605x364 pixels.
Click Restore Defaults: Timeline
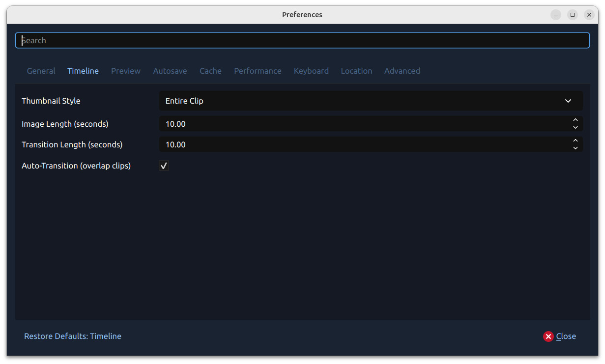pos(73,336)
